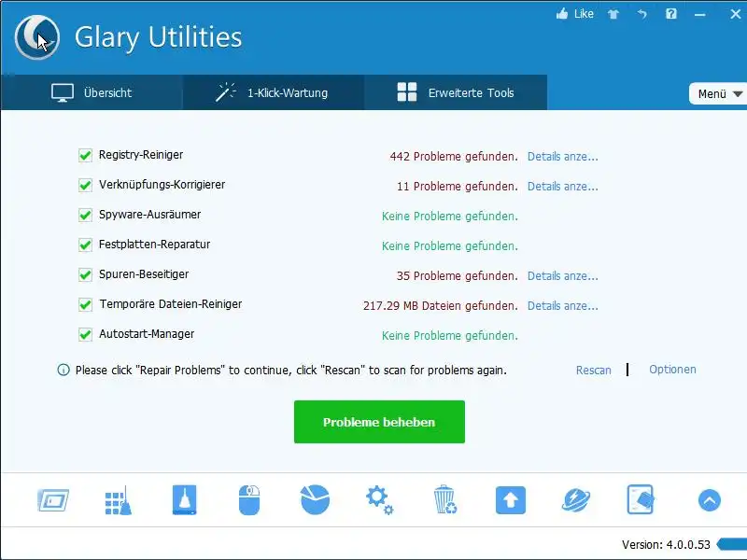Switch to the 1-Klick-Wartung tab
This screenshot has height=560, width=747.
pyautogui.click(x=274, y=92)
